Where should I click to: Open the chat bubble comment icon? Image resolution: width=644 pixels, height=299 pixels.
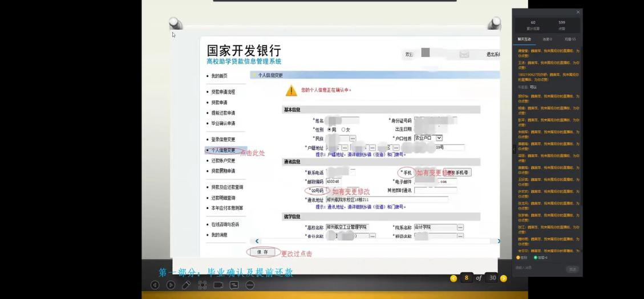pos(234,285)
